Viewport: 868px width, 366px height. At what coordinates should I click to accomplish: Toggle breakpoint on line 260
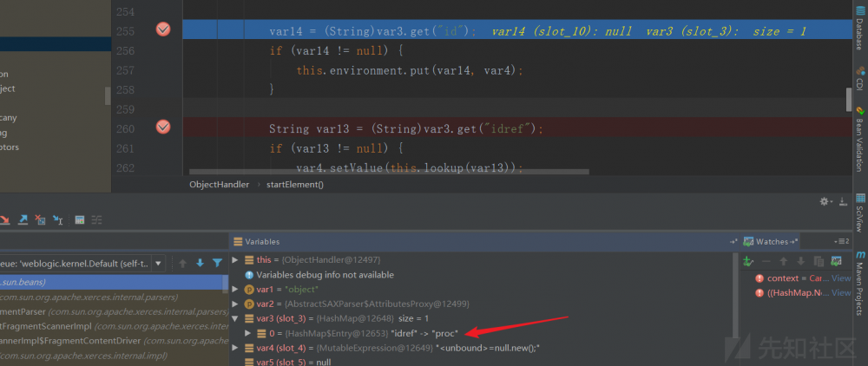point(163,127)
